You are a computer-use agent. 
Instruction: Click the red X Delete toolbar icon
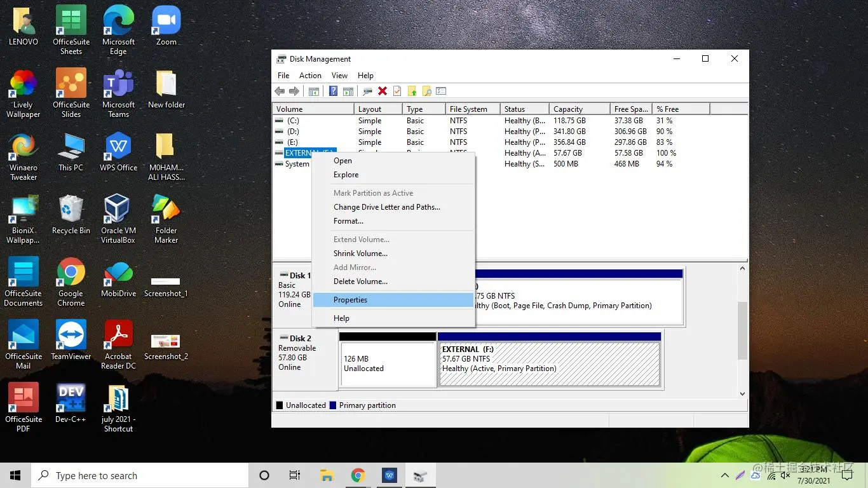[383, 91]
